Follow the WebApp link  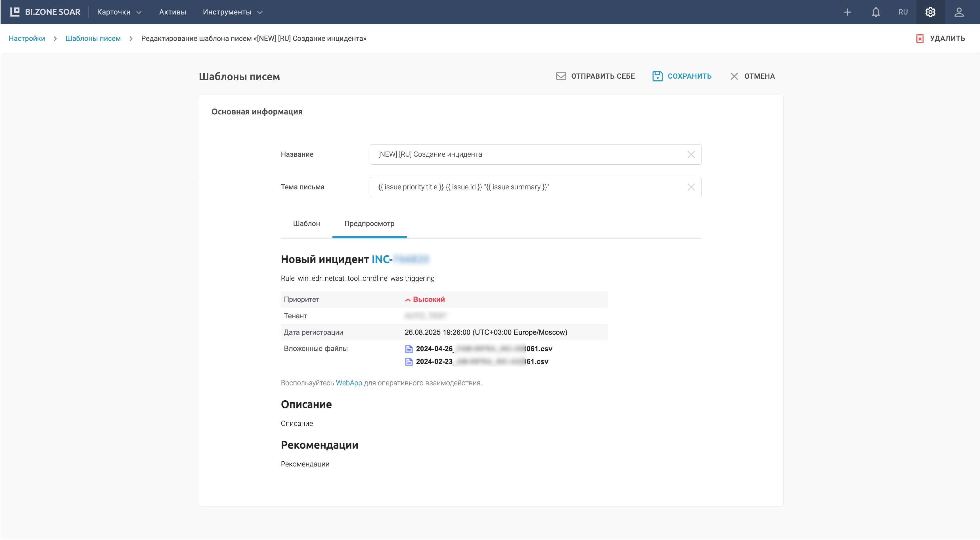tap(348, 383)
